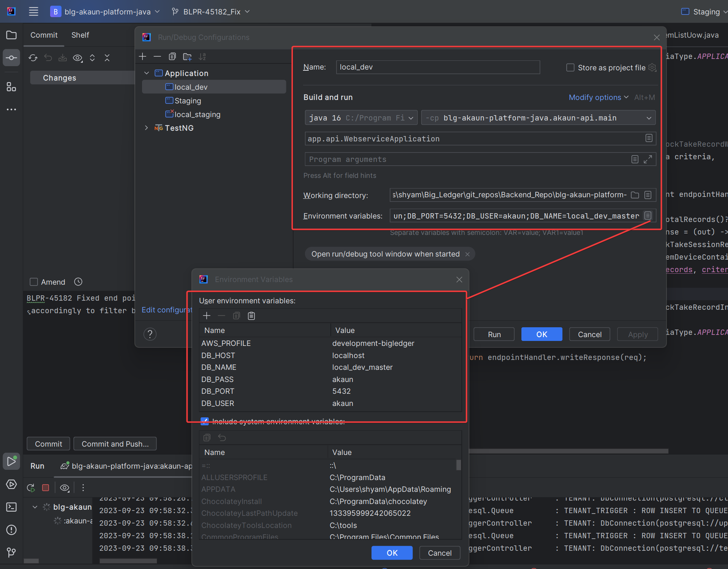Check the Amend checkbox
The height and width of the screenshot is (569, 728).
coord(34,282)
